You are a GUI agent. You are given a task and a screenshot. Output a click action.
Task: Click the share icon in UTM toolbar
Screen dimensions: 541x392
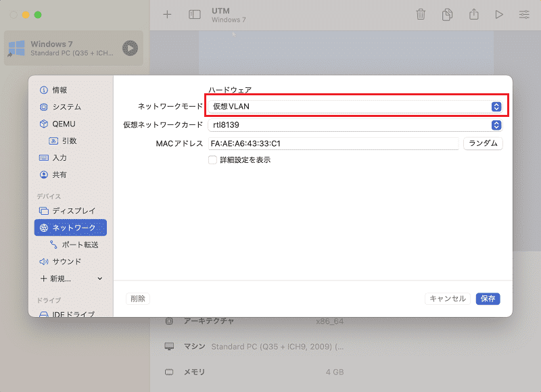pos(474,14)
